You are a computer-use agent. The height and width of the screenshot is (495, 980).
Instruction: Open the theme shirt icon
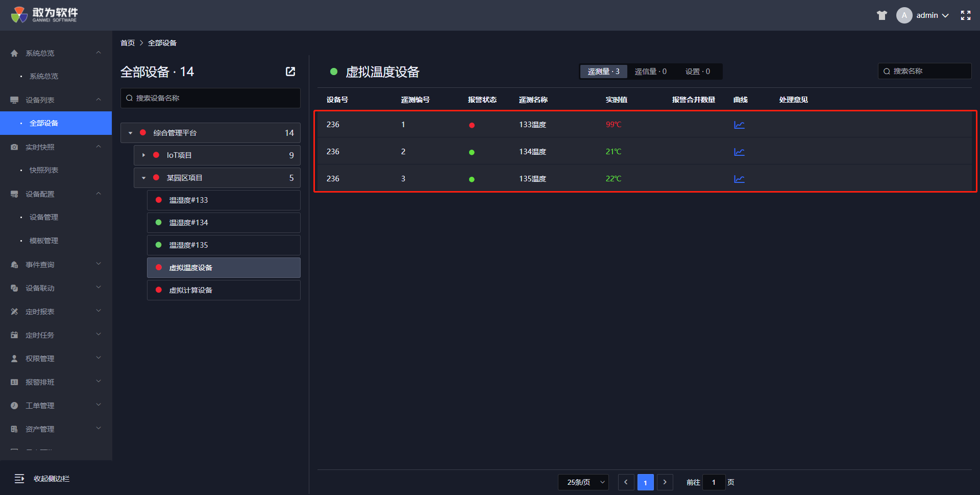click(882, 15)
